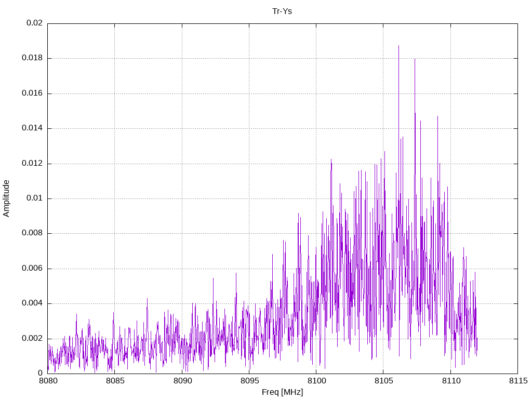Click the x-axis tick label 8090

coord(182,381)
